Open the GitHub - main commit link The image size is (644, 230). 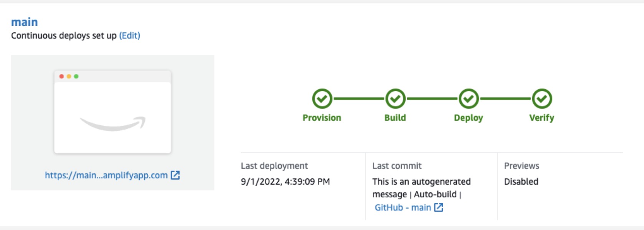[x=403, y=208]
